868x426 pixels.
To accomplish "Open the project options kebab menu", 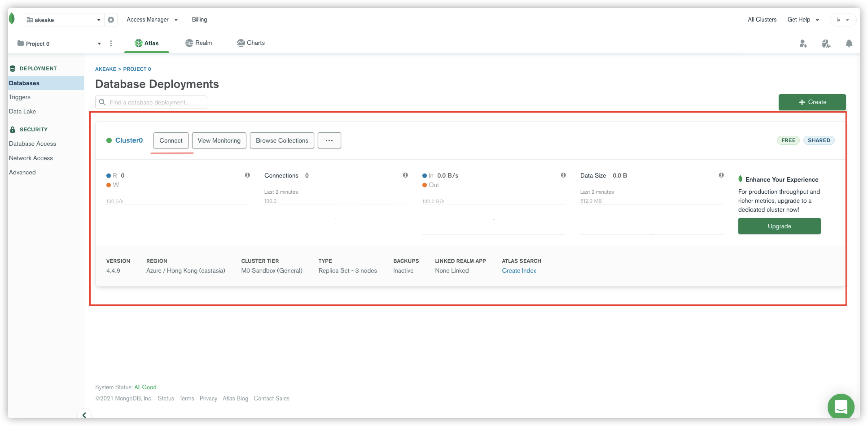I will tap(111, 43).
